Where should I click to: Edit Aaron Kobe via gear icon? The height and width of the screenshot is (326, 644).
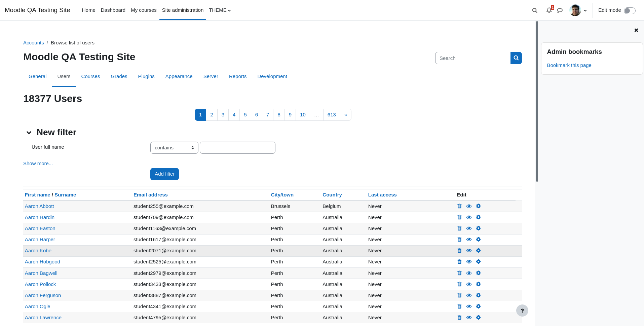click(x=479, y=251)
